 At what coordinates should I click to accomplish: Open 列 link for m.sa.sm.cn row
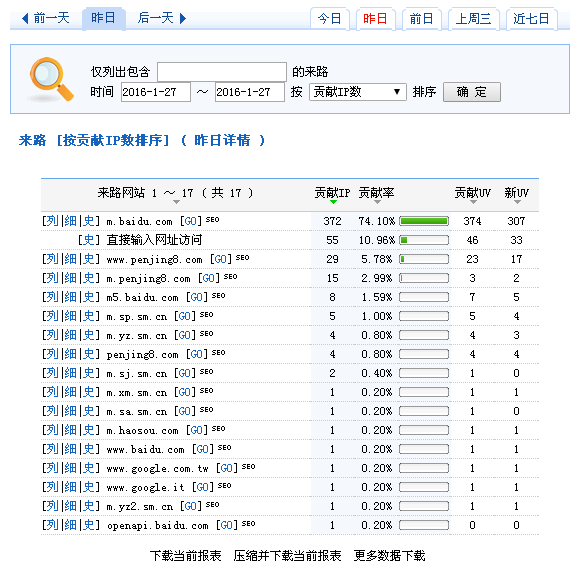(52, 411)
